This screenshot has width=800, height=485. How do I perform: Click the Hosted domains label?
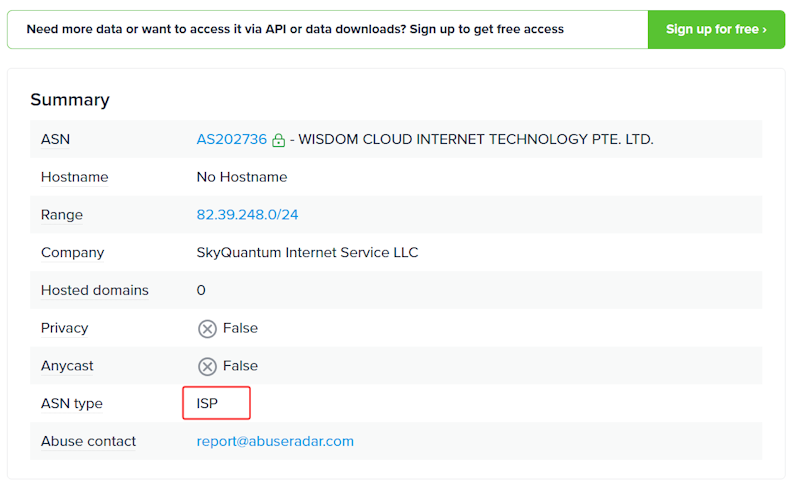(x=94, y=290)
